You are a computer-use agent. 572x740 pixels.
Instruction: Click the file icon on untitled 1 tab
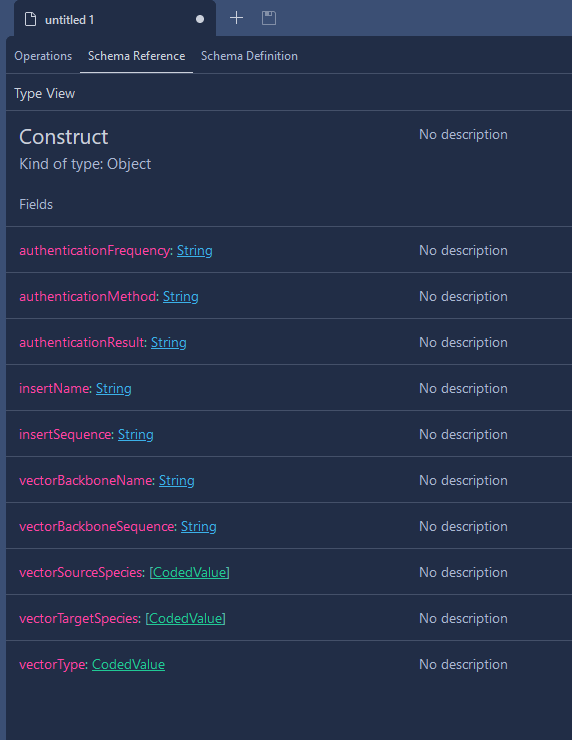click(x=31, y=20)
